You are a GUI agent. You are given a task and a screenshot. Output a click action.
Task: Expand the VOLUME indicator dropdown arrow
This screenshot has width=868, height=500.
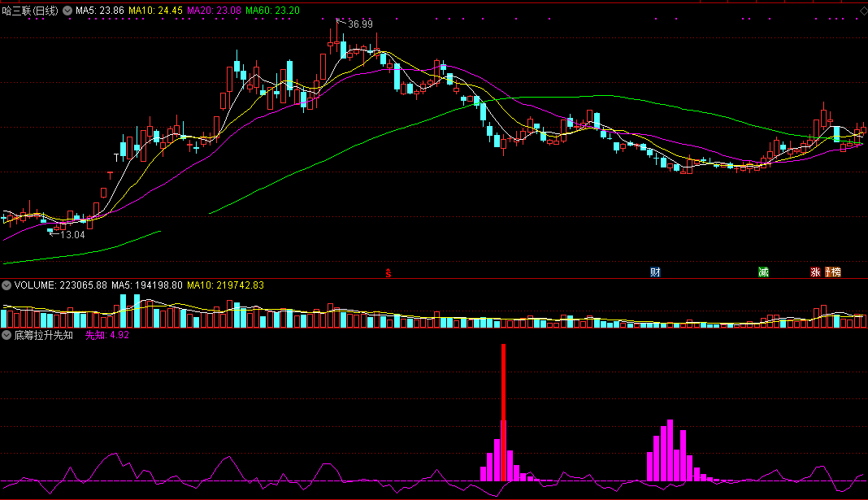(7, 285)
